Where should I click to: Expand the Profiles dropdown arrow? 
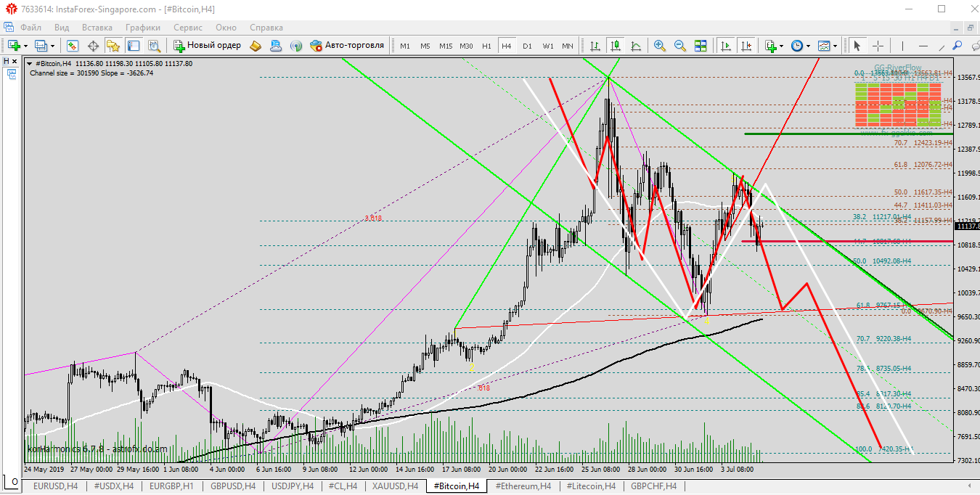click(x=53, y=46)
